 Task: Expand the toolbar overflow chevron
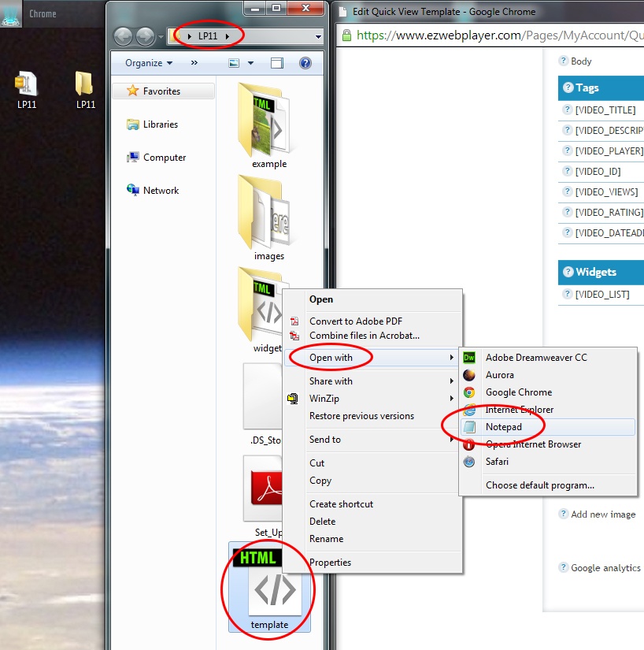[x=194, y=62]
